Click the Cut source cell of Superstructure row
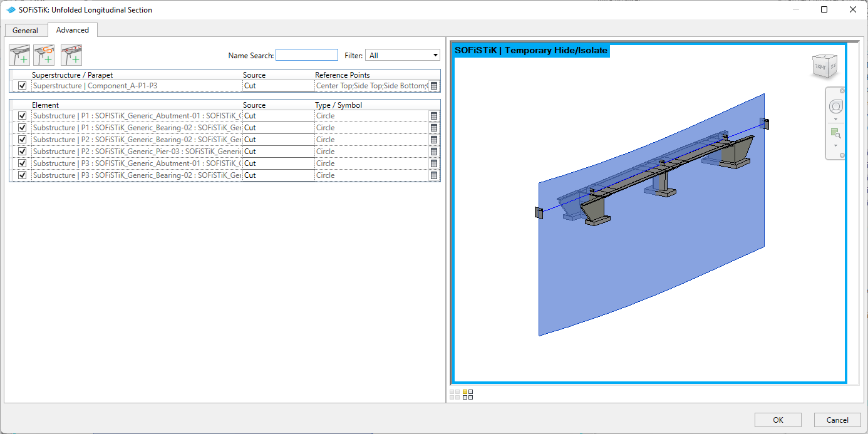868x434 pixels. [278, 86]
